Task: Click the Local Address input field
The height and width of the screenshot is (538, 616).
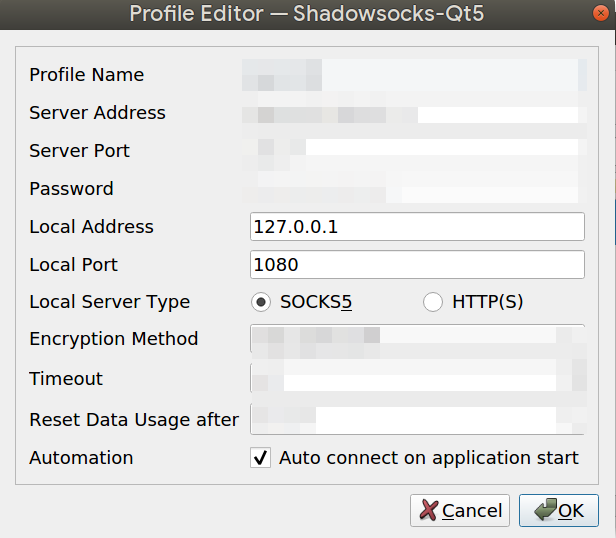Action: 417,227
